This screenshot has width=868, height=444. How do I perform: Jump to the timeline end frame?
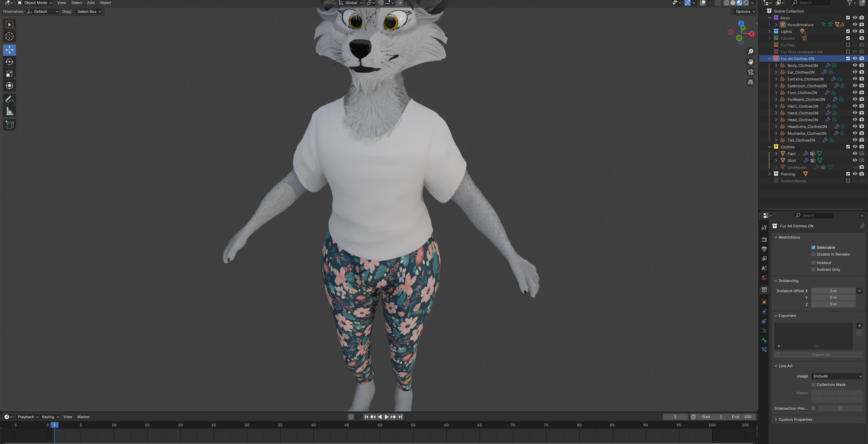tap(400, 417)
